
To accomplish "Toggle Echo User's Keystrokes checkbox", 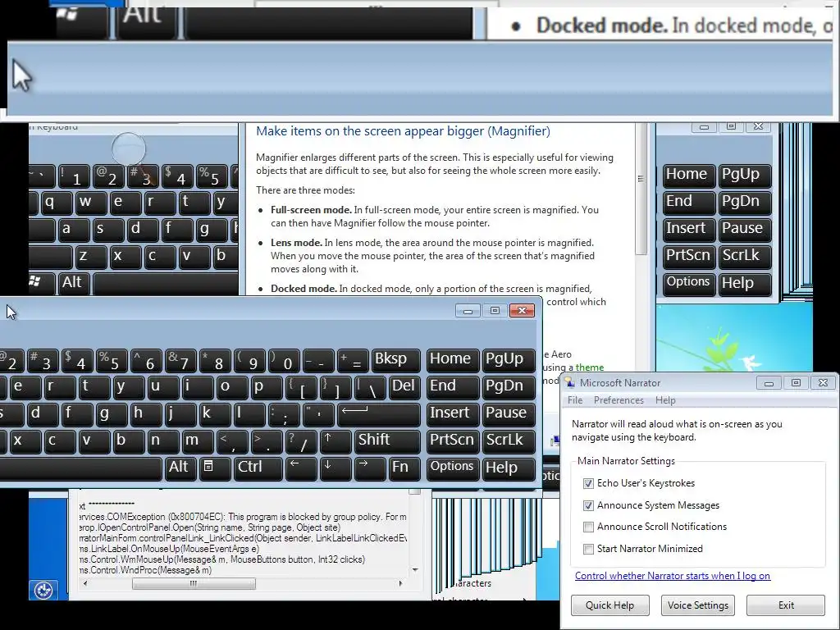I will [x=588, y=483].
